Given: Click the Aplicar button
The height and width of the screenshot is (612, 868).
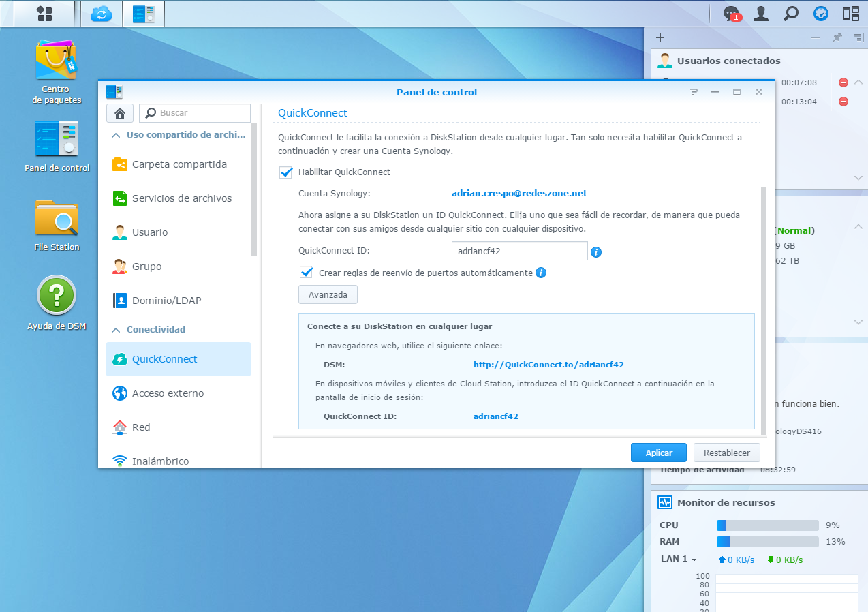Looking at the screenshot, I should tap(659, 453).
